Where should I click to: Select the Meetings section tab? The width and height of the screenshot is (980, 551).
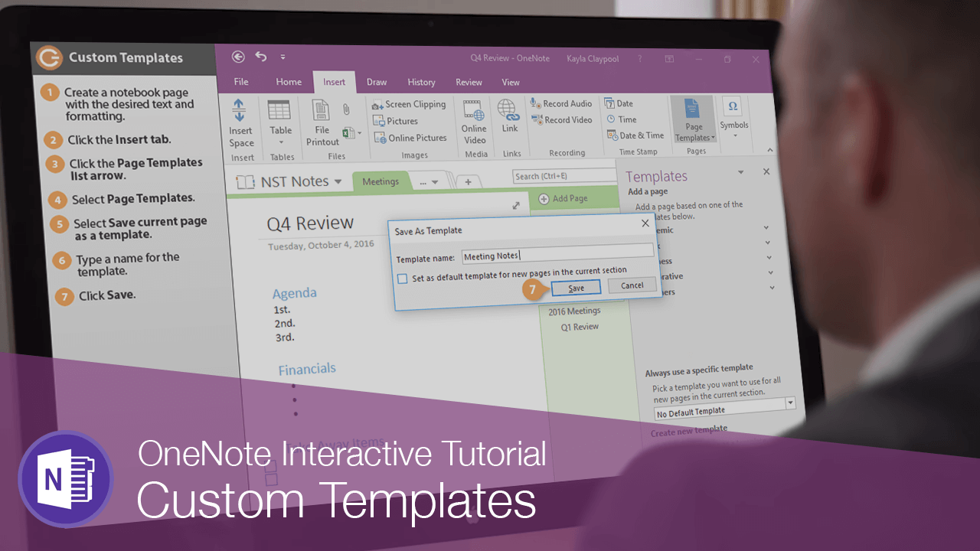point(381,181)
